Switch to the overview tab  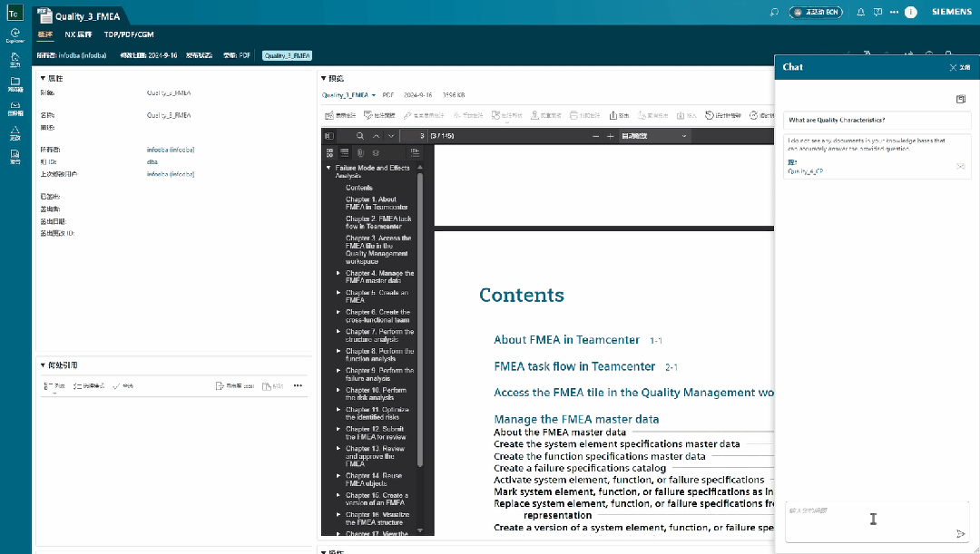[x=45, y=34]
